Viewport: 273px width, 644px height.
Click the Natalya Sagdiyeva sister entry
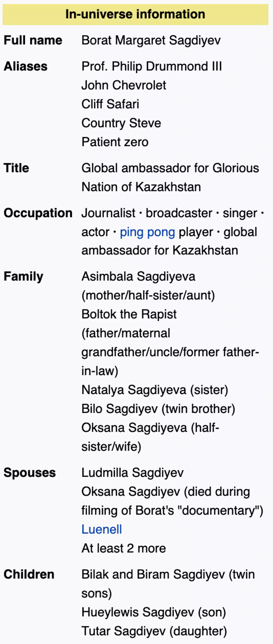point(155,390)
